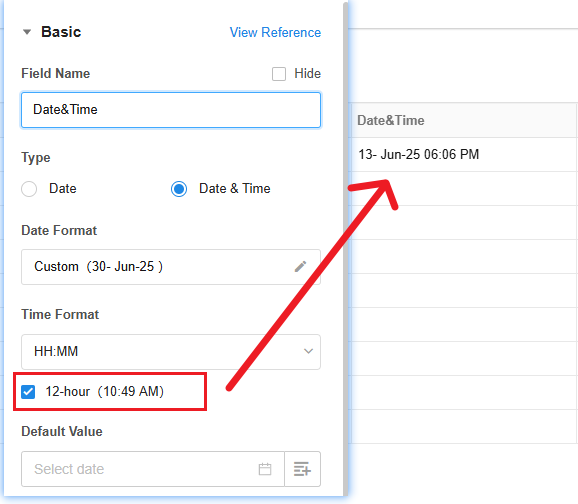Click the chevron arrow of Time Format
This screenshot has width=578, height=504.
[x=308, y=351]
